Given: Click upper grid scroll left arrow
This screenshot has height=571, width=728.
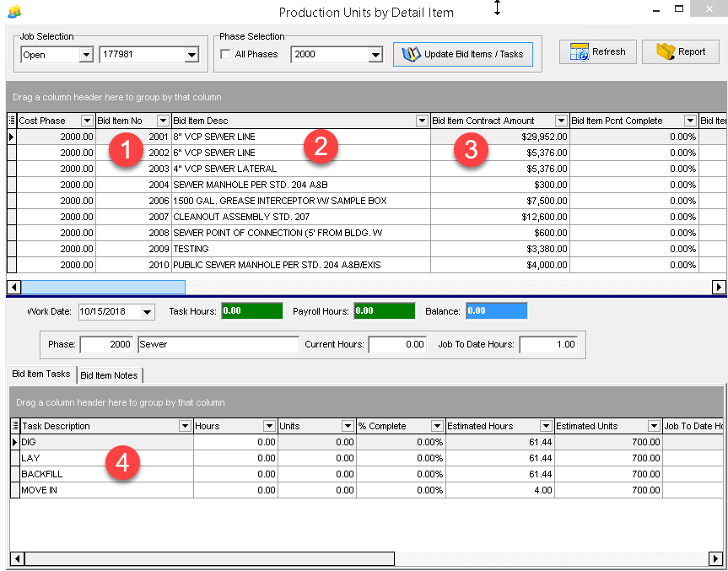Looking at the screenshot, I should 14,288.
